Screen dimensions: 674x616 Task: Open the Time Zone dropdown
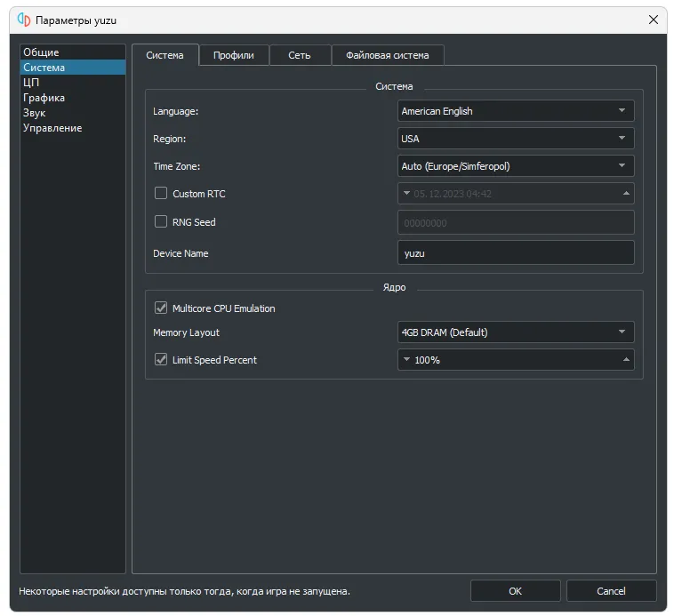[516, 166]
